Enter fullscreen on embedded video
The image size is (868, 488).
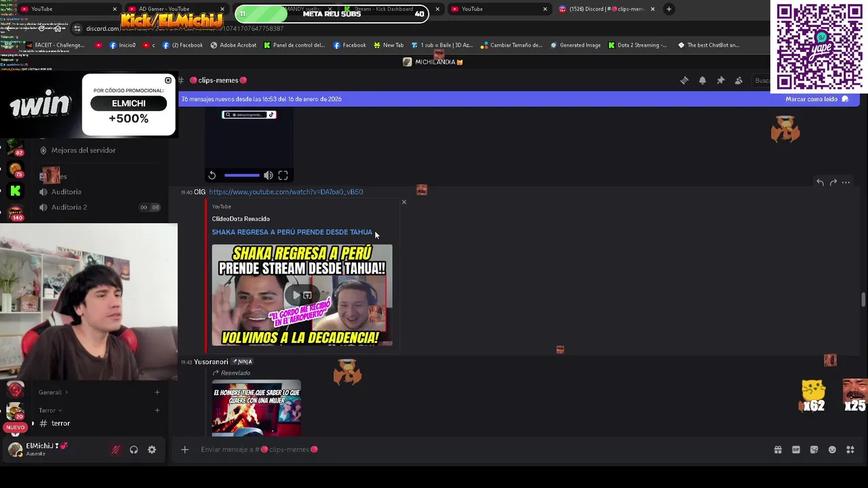point(283,176)
